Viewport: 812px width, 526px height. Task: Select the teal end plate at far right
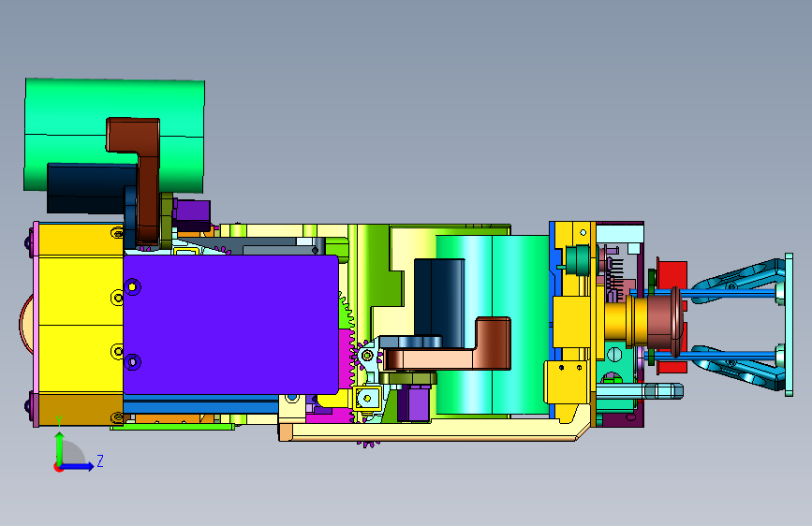tap(789, 325)
